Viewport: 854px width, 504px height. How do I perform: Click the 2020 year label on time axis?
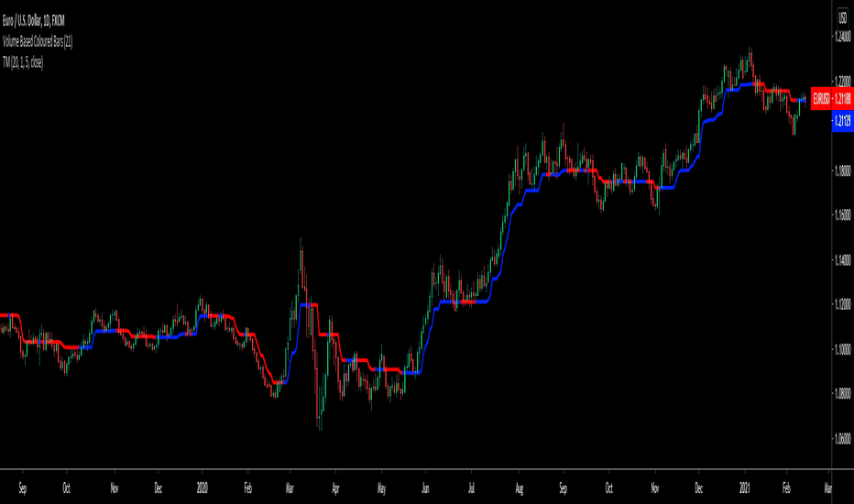coord(203,488)
